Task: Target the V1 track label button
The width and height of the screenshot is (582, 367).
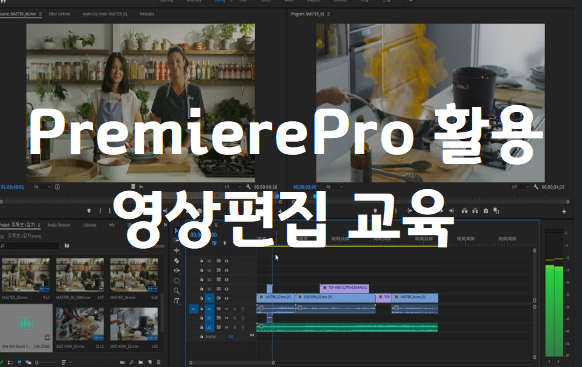Action: [209, 298]
